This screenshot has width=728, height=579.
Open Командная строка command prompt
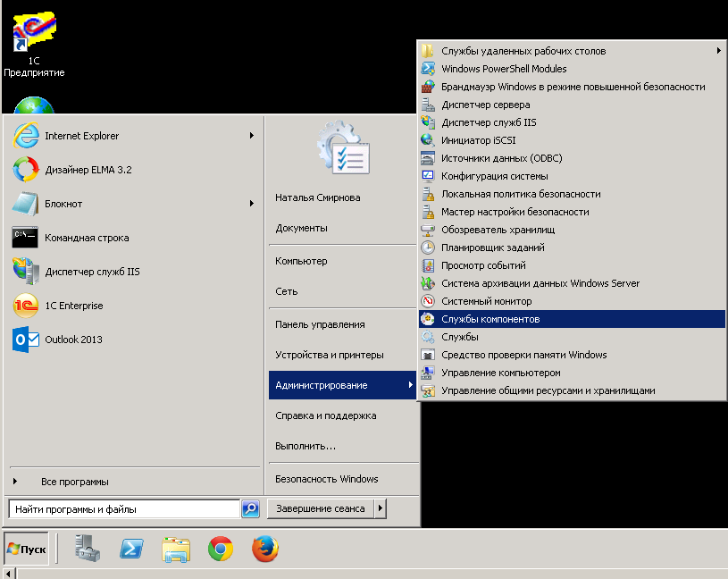tap(25, 238)
